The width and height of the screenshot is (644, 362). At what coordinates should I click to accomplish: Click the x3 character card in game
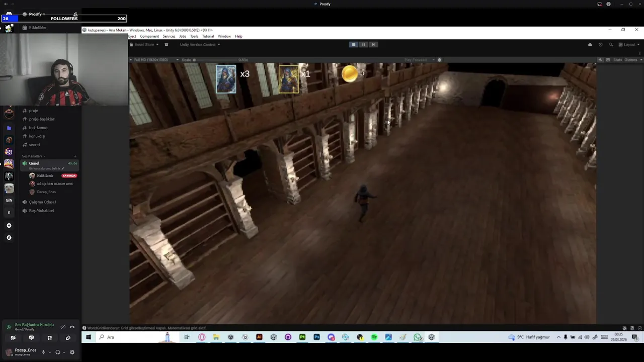tap(226, 79)
